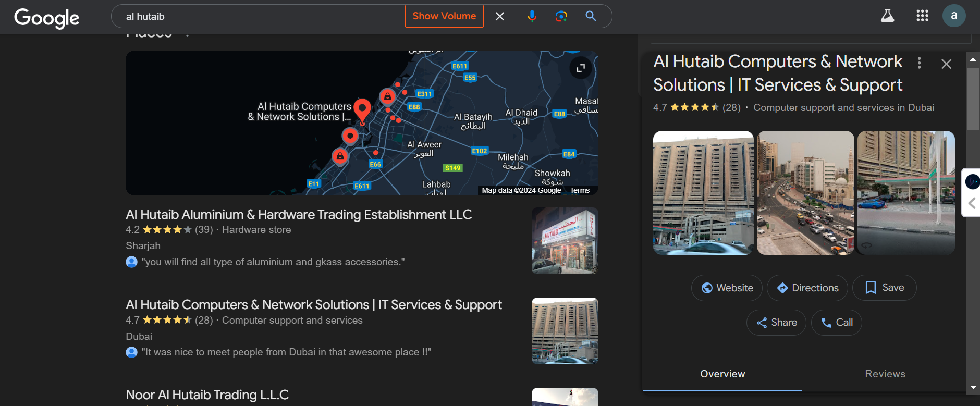Get Directions to the business
The image size is (980, 406).
(x=807, y=288)
